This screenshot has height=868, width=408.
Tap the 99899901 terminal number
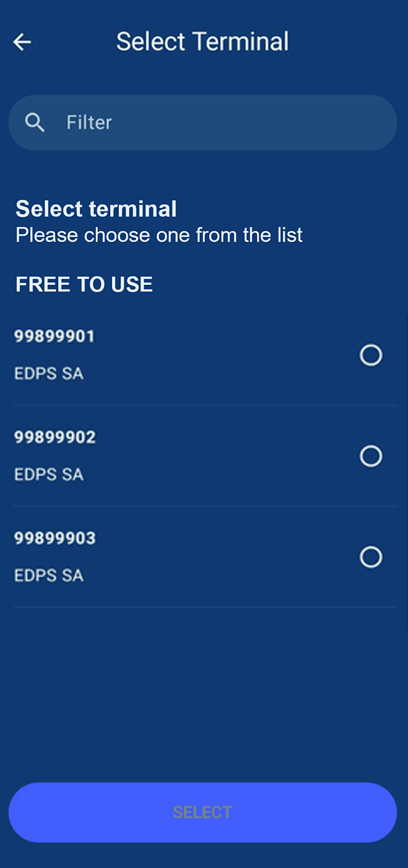pyautogui.click(x=54, y=336)
